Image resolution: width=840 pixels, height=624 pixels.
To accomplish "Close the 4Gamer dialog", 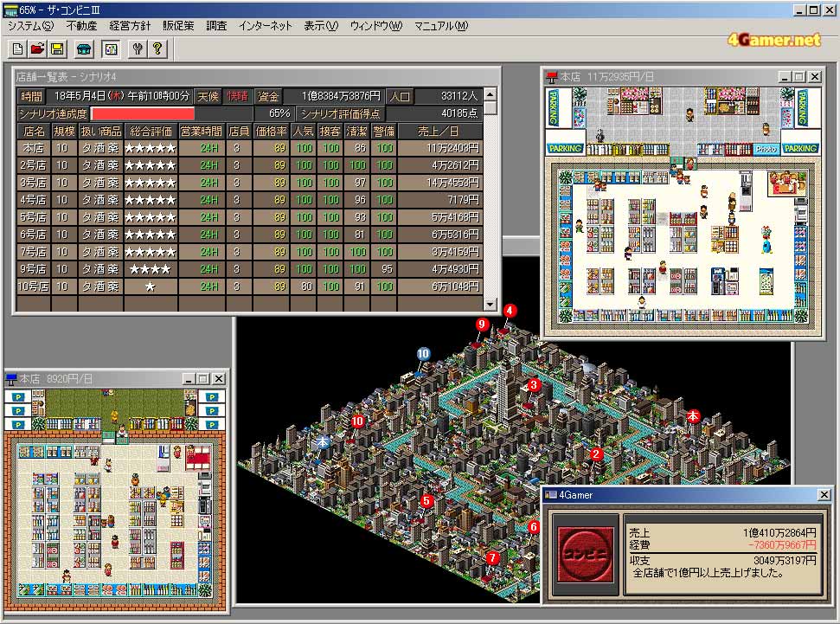I will tap(824, 495).
